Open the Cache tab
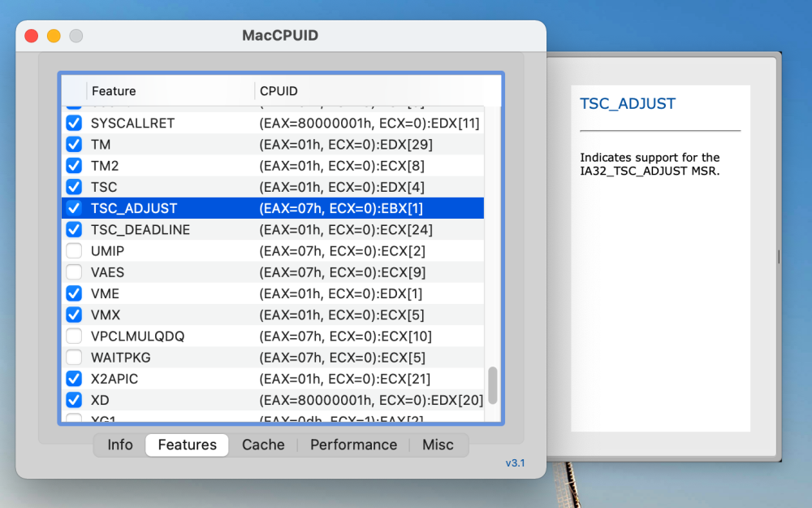Image resolution: width=812 pixels, height=508 pixels. (263, 445)
